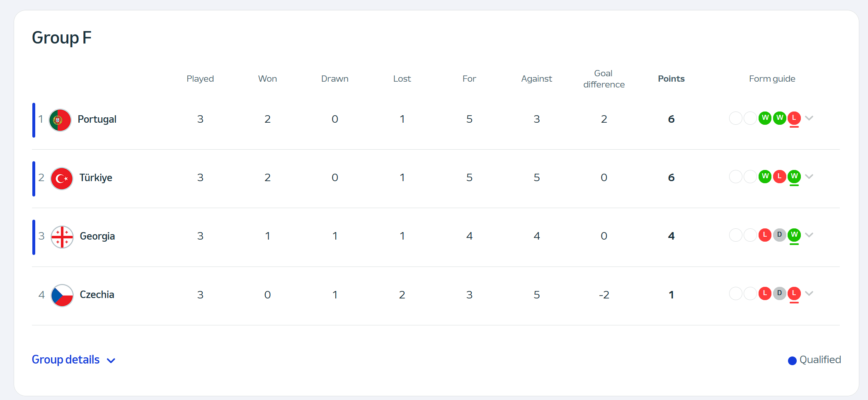Expand Georgia's form guide chevron
This screenshot has width=868, height=400.
coord(809,235)
